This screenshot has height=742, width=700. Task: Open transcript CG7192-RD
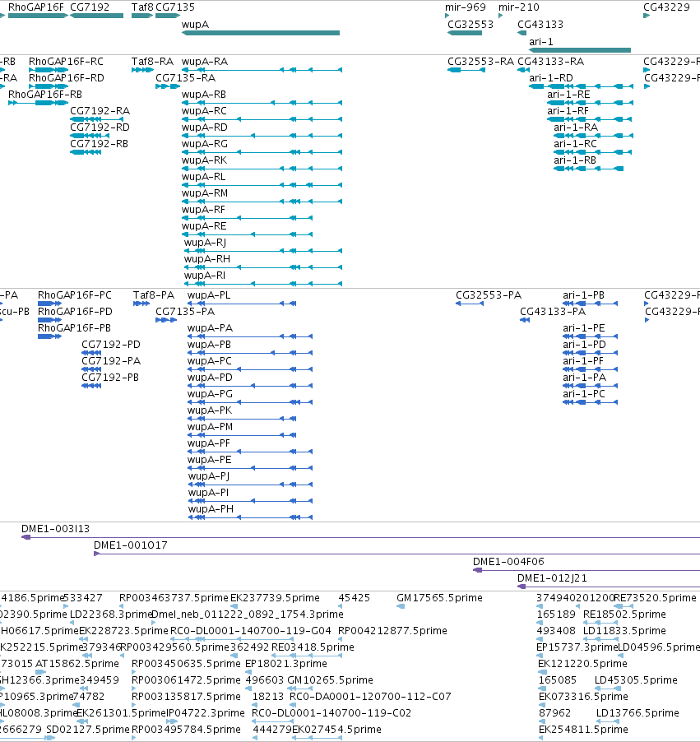(100, 128)
